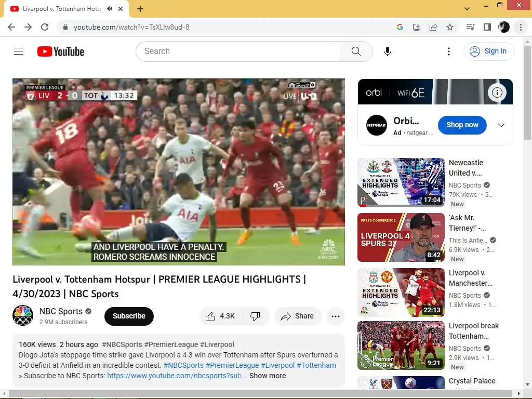Select the Liverpool v. Tottenham tab
Viewport: 532px width, 399px height.
click(62, 9)
